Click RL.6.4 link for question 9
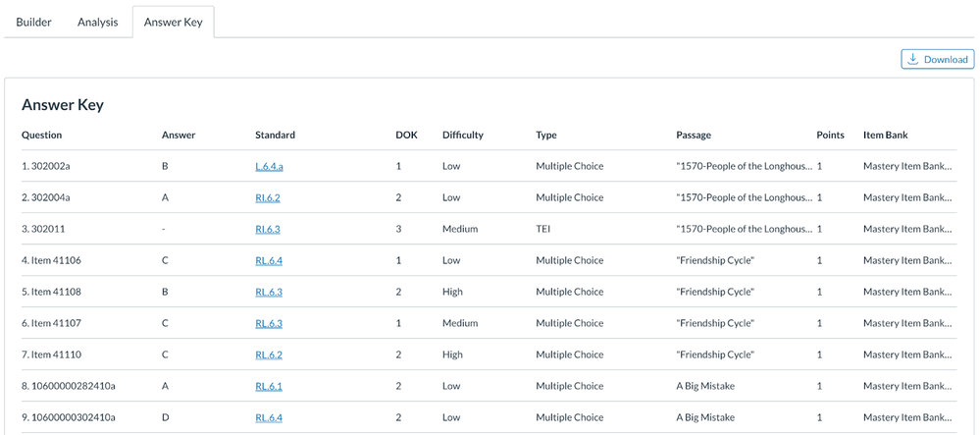The image size is (980, 435). coord(269,417)
